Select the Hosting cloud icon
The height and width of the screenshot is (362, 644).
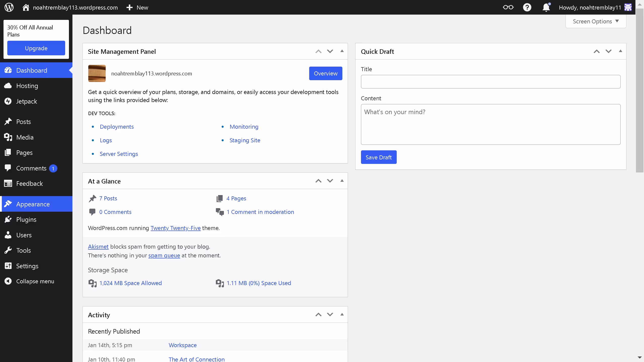[x=8, y=85]
